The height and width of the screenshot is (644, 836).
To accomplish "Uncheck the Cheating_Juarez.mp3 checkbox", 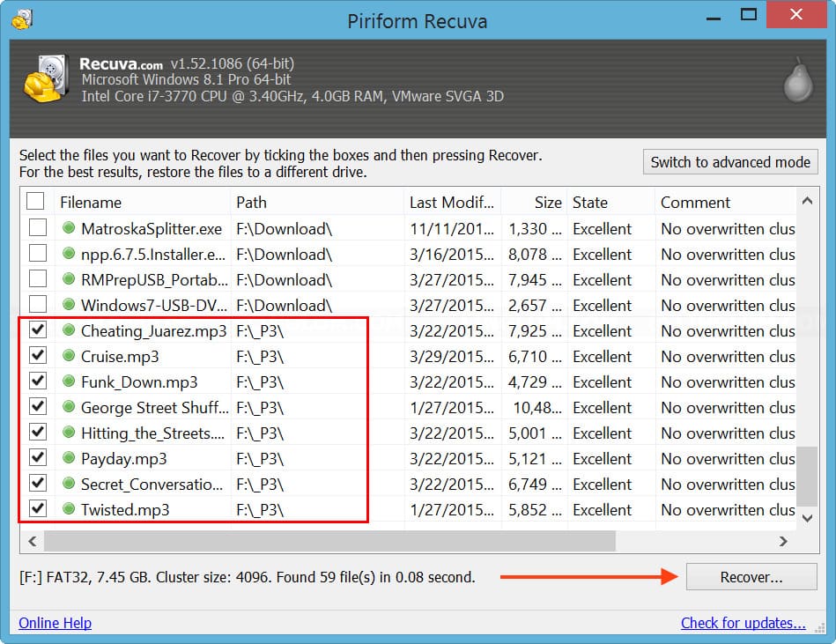I will tap(38, 331).
